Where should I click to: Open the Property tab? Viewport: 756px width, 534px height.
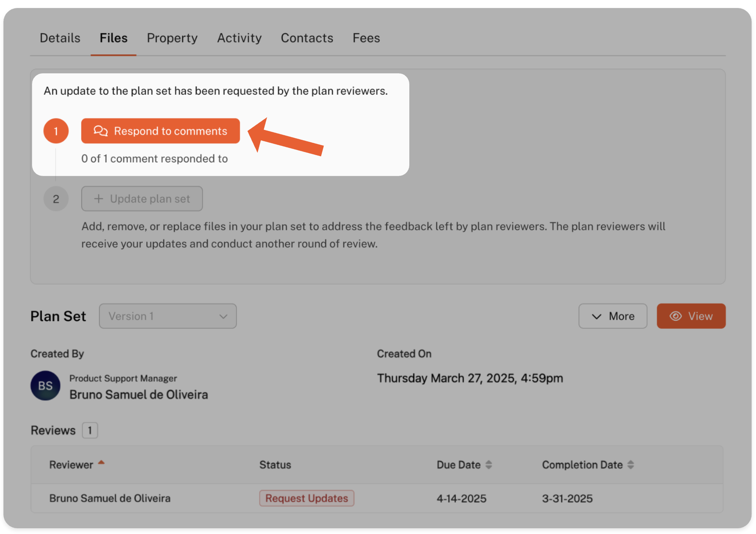pyautogui.click(x=172, y=38)
